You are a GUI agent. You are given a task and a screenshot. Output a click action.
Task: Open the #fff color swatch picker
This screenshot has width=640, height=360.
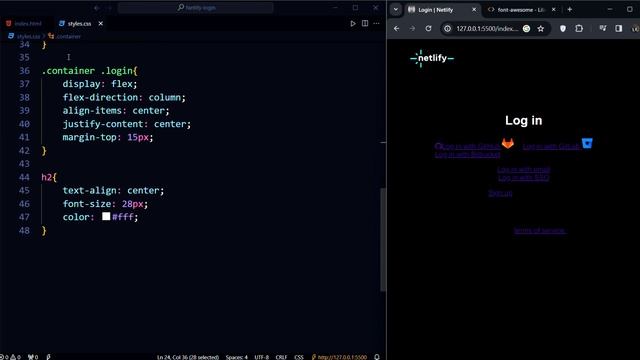pyautogui.click(x=106, y=216)
